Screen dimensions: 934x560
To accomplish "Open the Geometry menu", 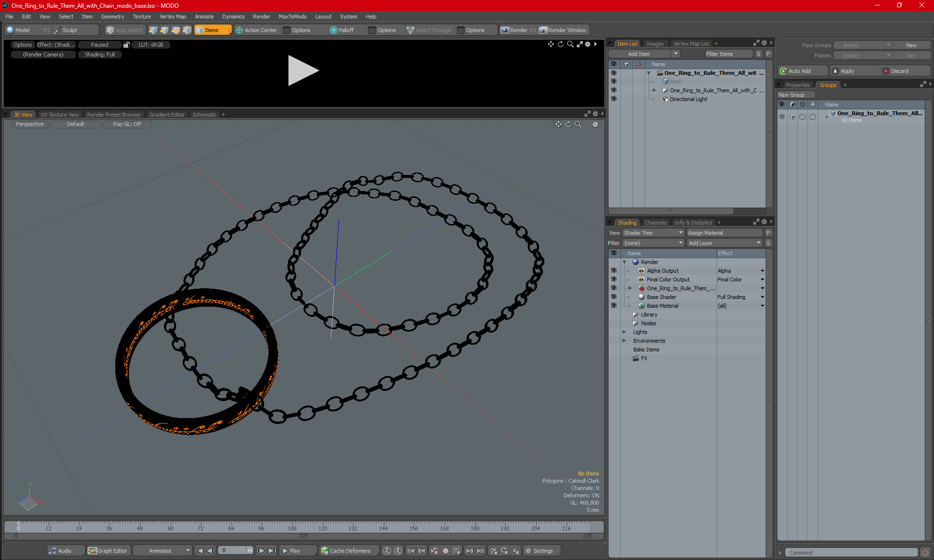I will [x=112, y=17].
